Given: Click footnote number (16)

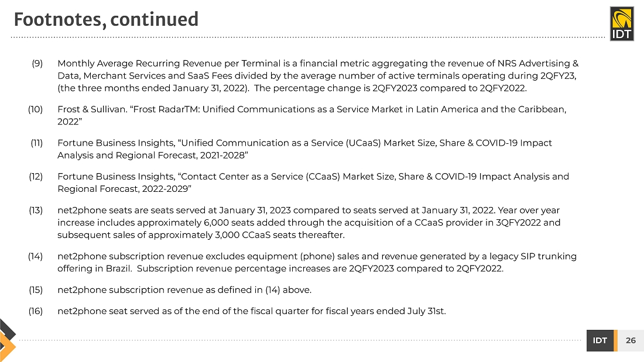Looking at the screenshot, I should tap(36, 311).
